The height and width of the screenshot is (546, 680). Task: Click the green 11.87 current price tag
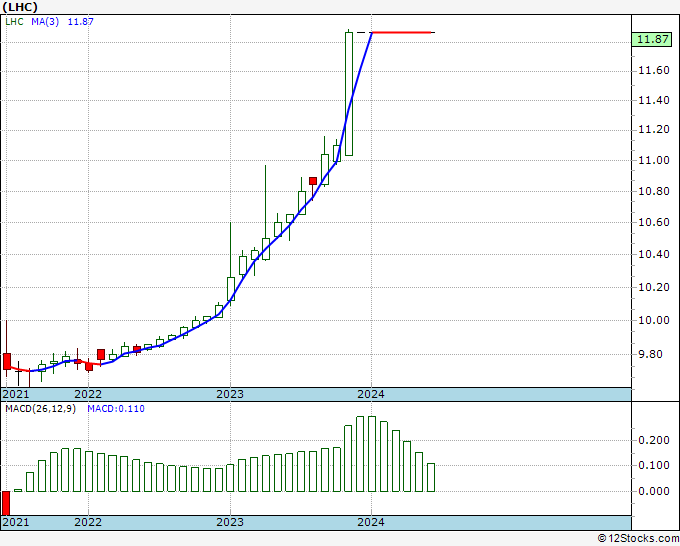click(653, 39)
